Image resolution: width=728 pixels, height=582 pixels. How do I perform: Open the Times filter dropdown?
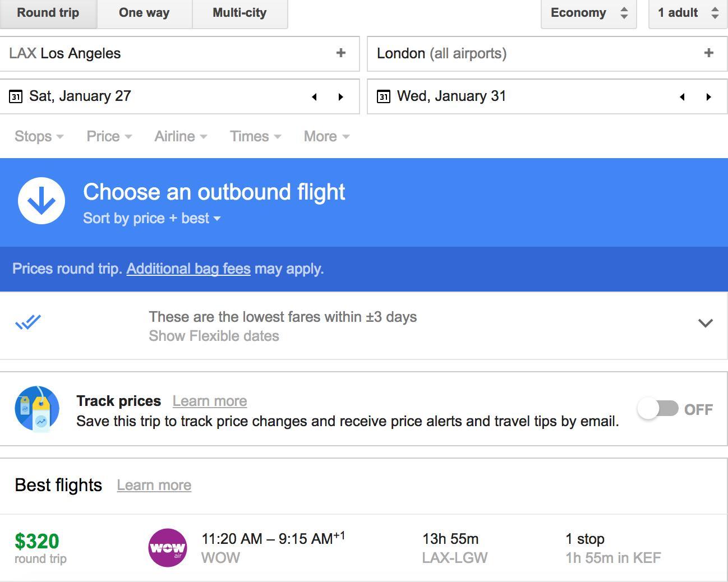[x=255, y=136]
